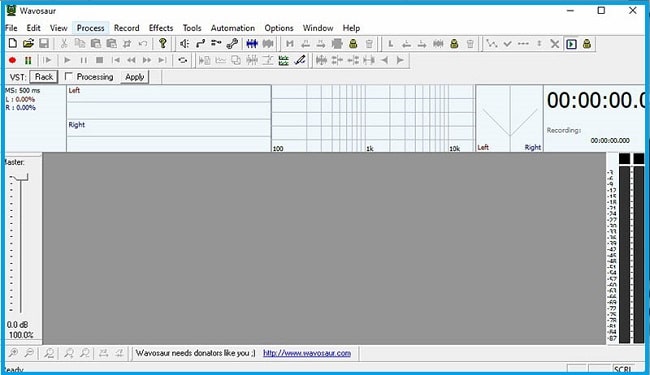The width and height of the screenshot is (650, 375).
Task: Click the Apply button
Action: (134, 77)
